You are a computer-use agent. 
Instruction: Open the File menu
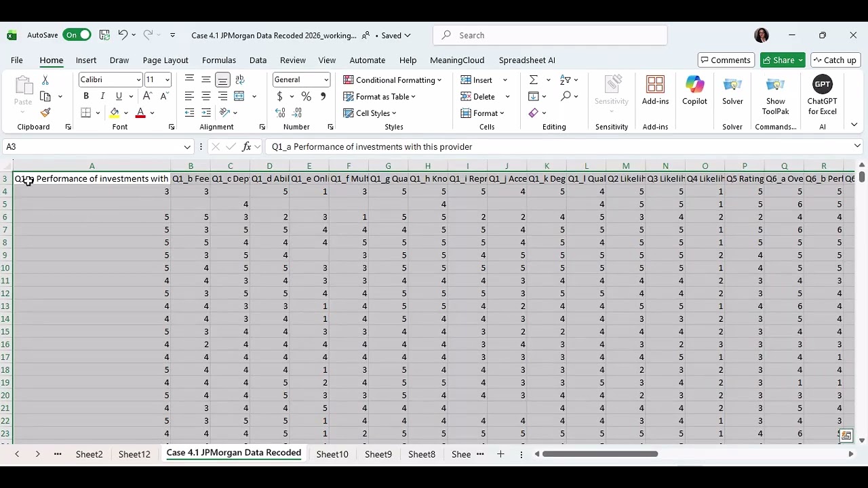pyautogui.click(x=17, y=60)
